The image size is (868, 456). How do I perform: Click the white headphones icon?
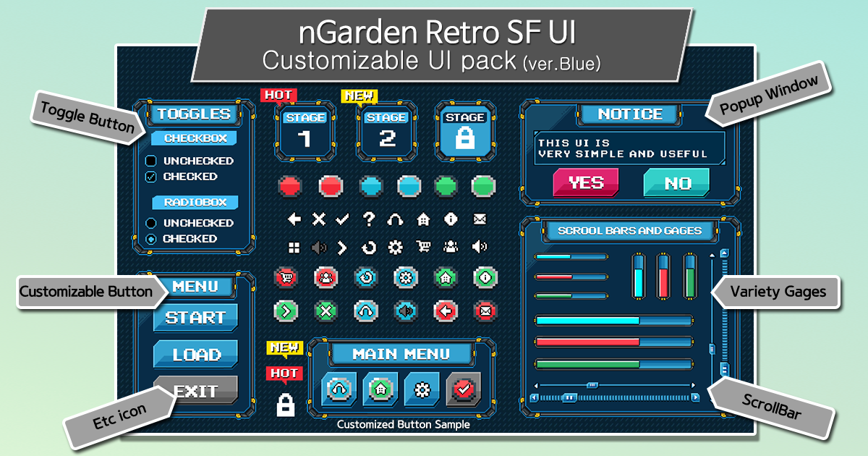395,219
